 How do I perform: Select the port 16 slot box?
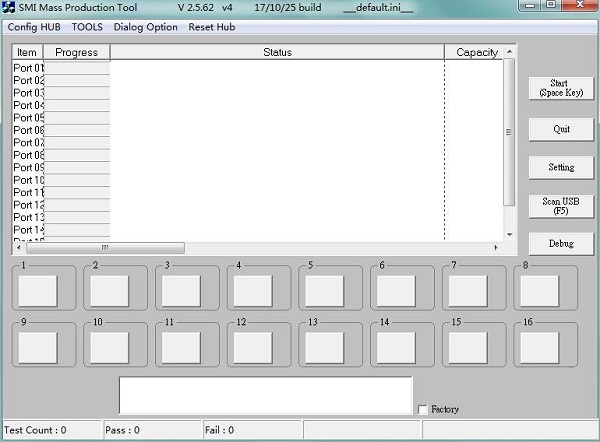tap(539, 347)
